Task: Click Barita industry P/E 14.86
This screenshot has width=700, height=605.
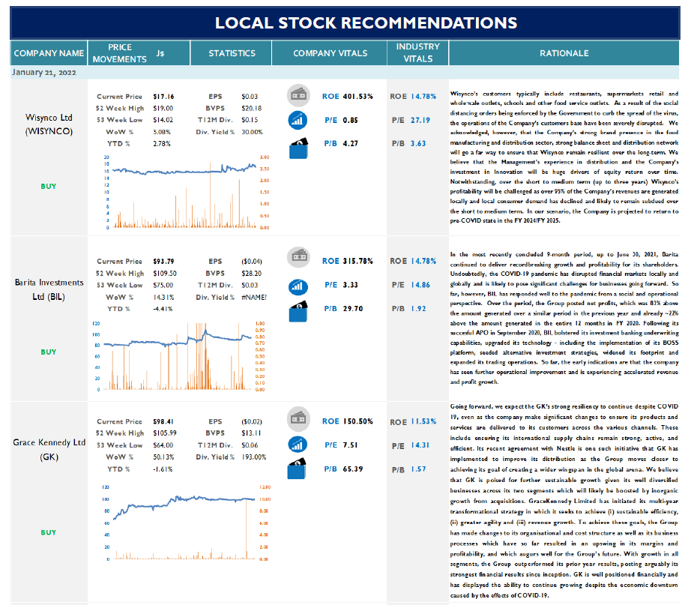Action: 420,285
